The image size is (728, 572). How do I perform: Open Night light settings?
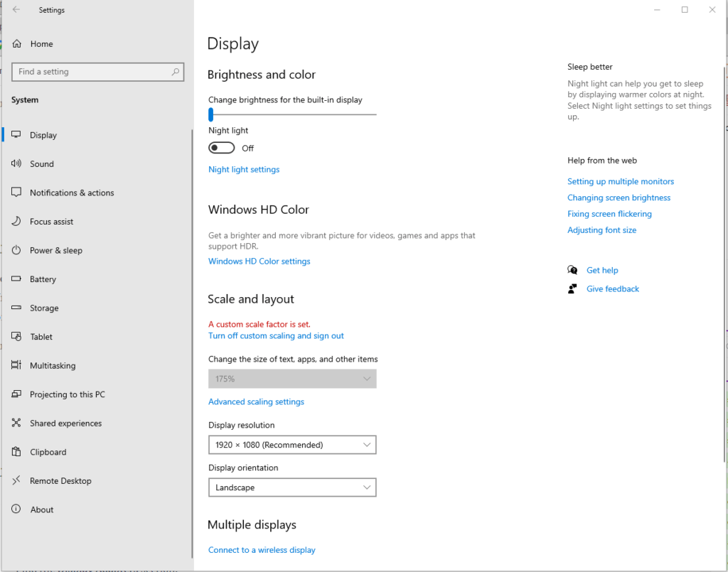[244, 169]
